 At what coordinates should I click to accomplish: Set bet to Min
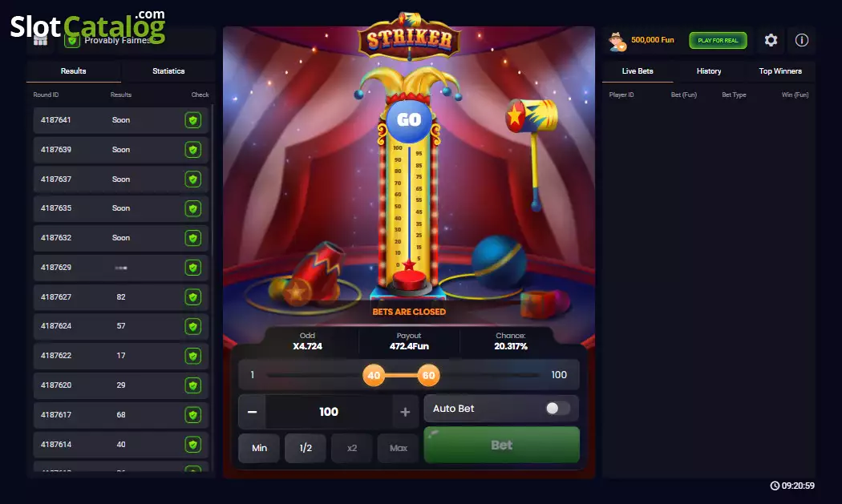[259, 448]
